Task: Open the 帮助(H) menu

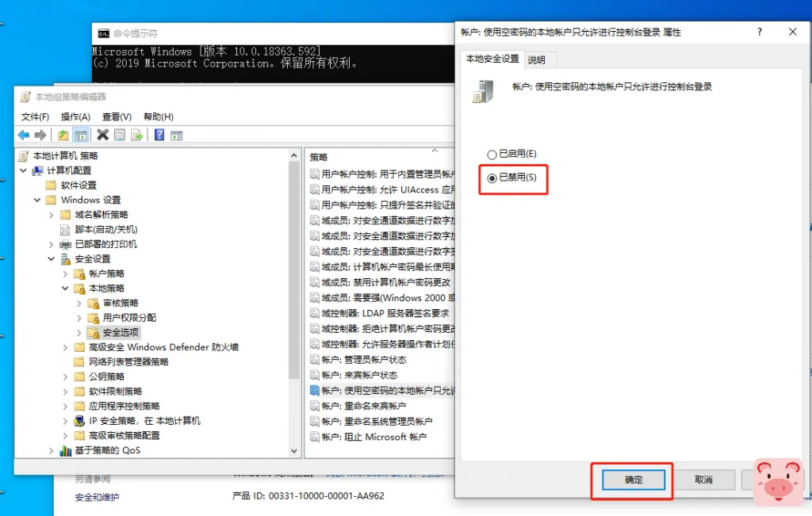Action: tap(159, 117)
